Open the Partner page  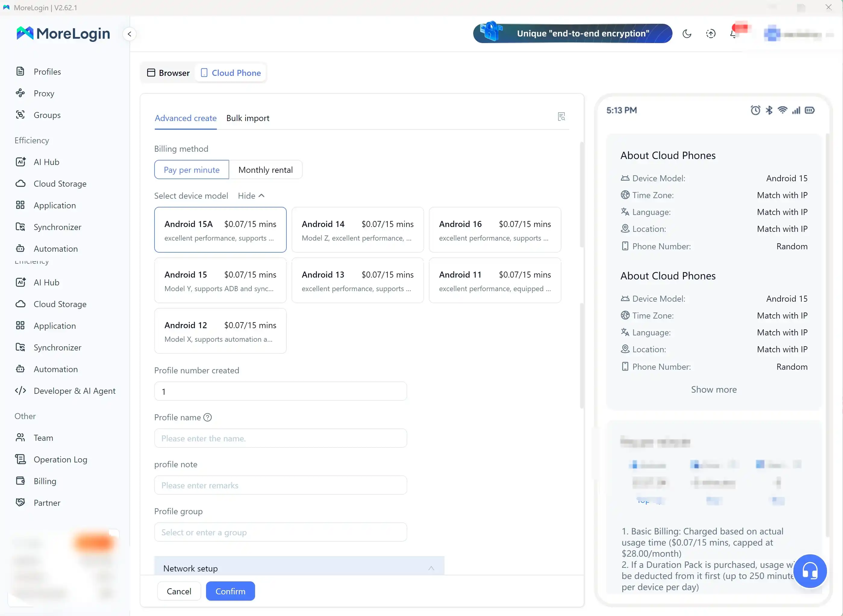pyautogui.click(x=47, y=502)
